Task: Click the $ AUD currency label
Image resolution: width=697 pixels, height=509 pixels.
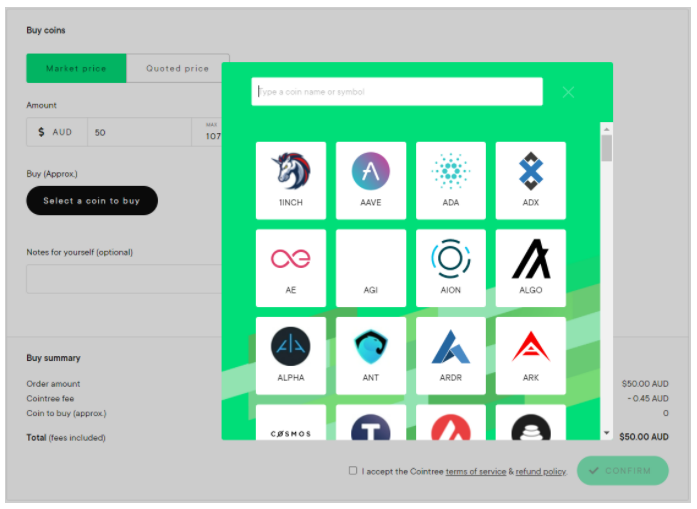Action: click(x=56, y=132)
